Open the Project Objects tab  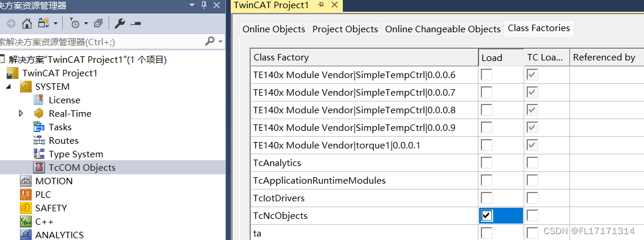click(345, 29)
